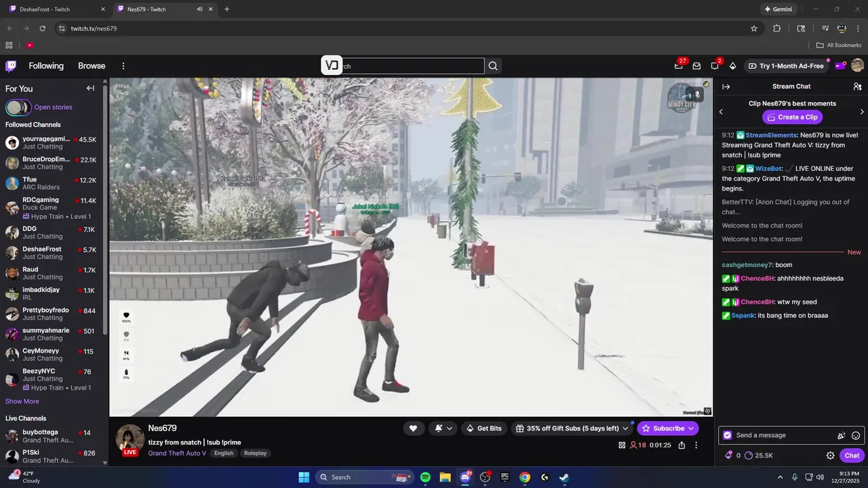
Task: Open whispers icon with 2 badge
Action: [715, 66]
